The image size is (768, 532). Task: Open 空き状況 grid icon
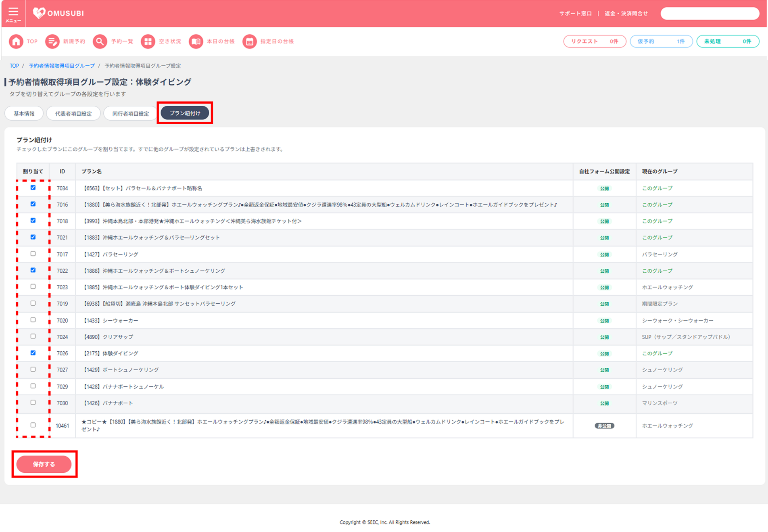[x=148, y=42]
